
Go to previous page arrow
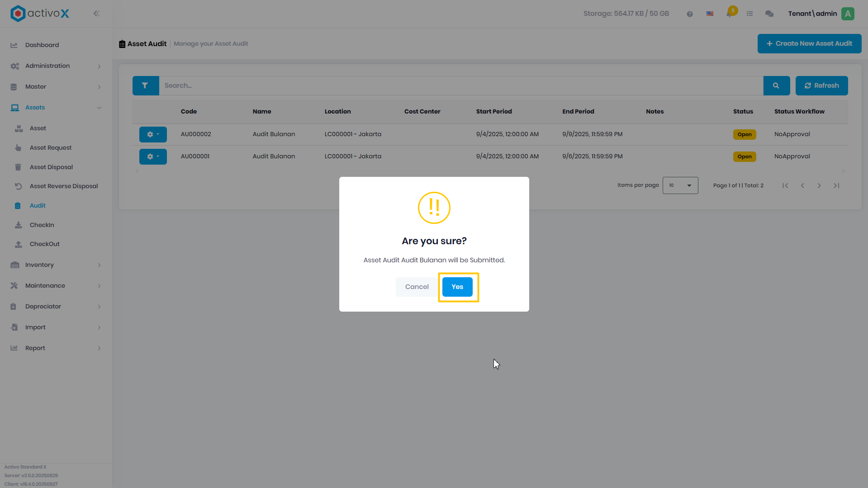(802, 185)
